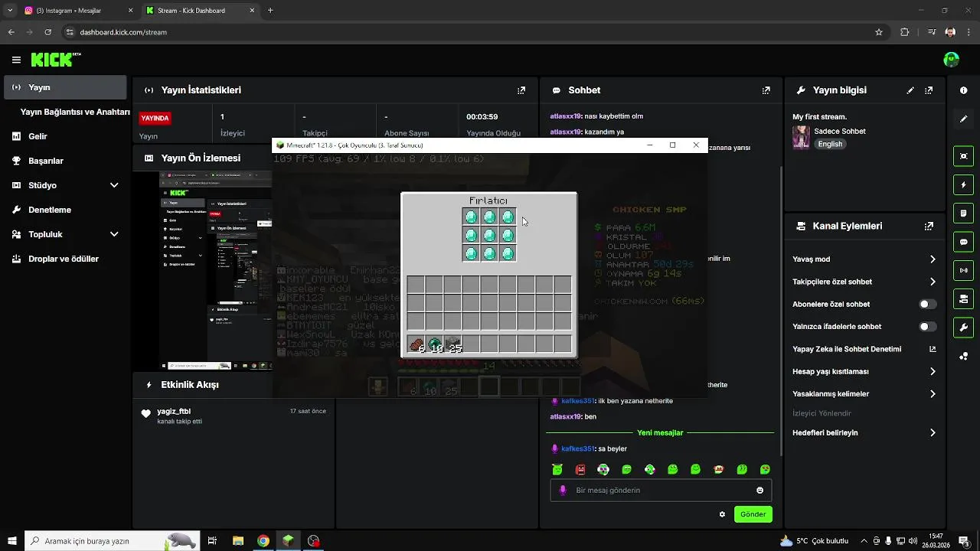Pop out the Yayın İstatistikleri panel

coord(521,90)
